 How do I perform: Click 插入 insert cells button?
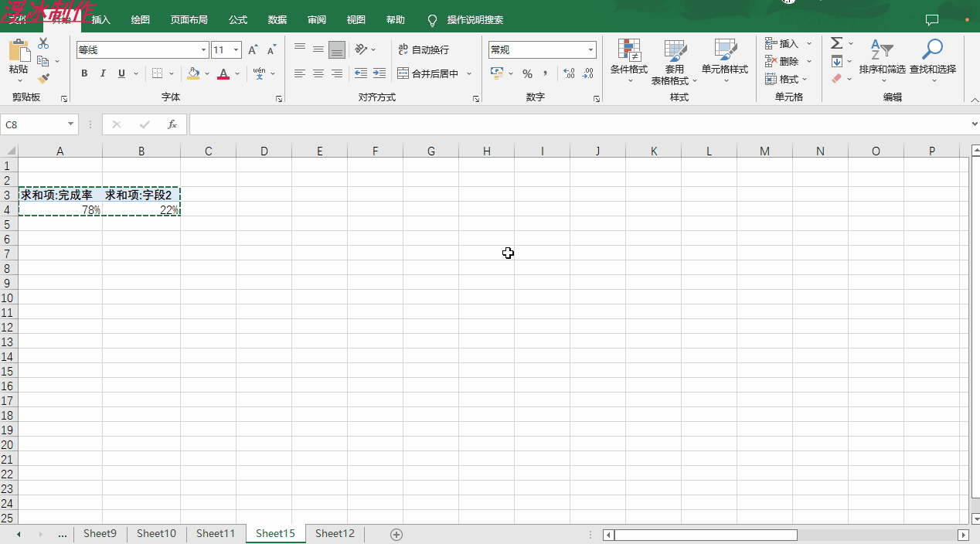pos(782,43)
